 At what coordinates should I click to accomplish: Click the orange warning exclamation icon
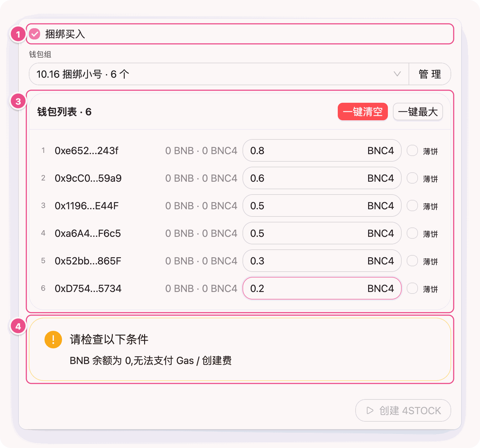[53, 340]
